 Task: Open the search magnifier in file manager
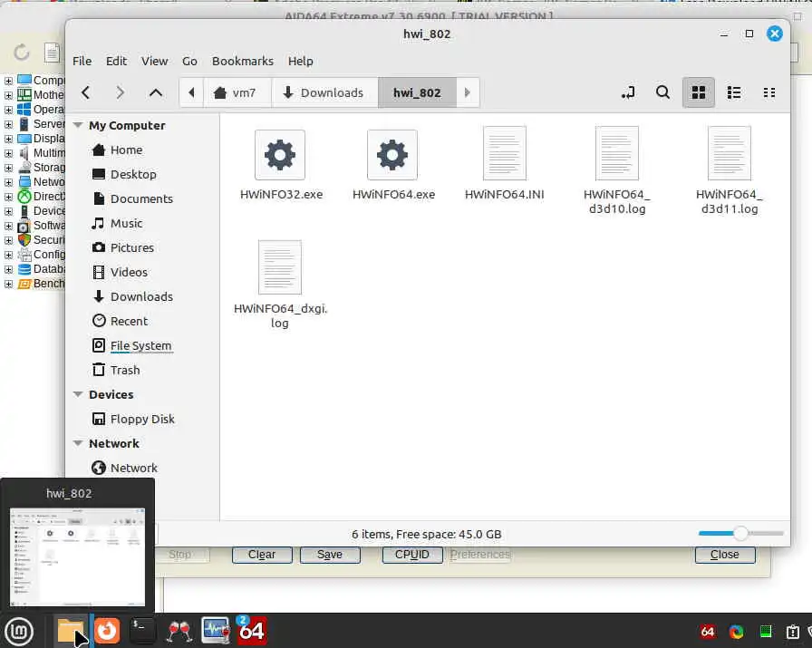click(662, 92)
